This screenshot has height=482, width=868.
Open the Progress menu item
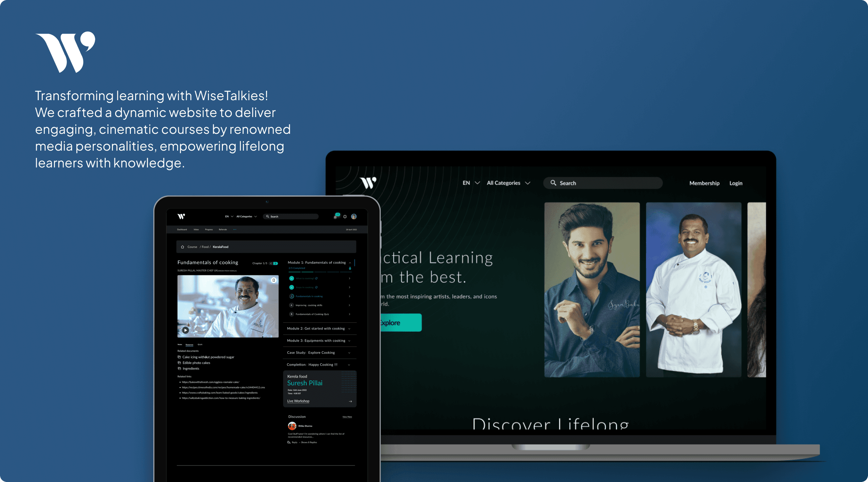coord(209,229)
